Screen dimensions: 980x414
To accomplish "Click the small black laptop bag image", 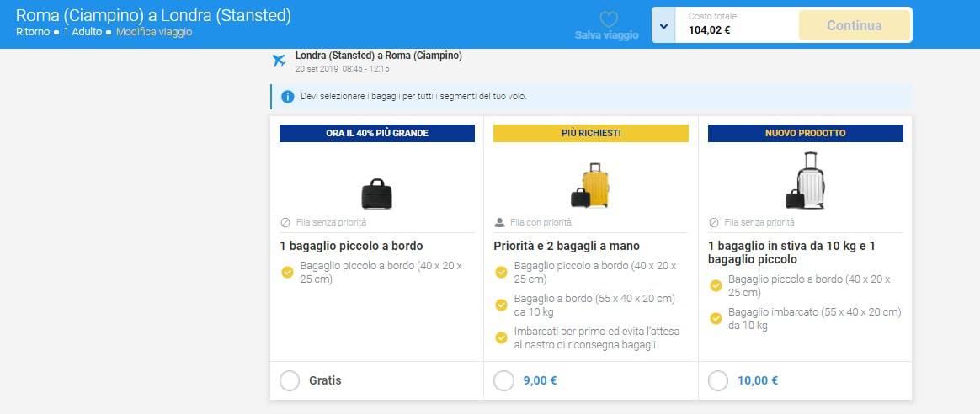I will point(376,194).
